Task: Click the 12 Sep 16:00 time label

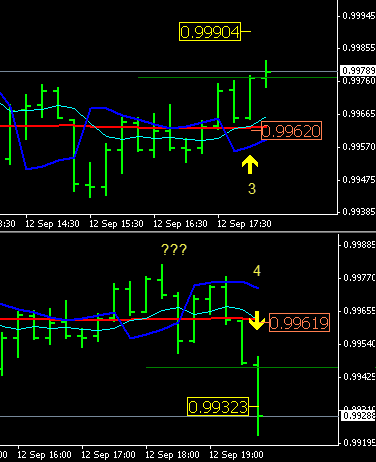Action: pos(44,455)
